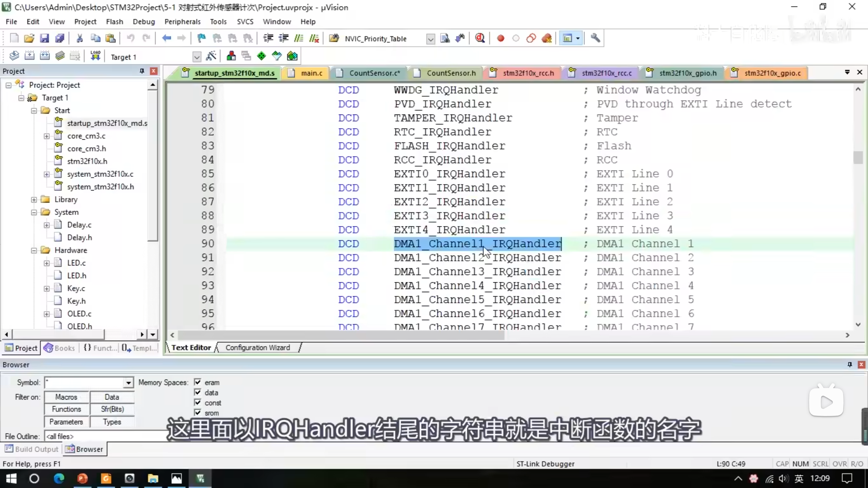Click the Navigate Backwards arrow icon
The height and width of the screenshot is (488, 868).
(x=166, y=38)
